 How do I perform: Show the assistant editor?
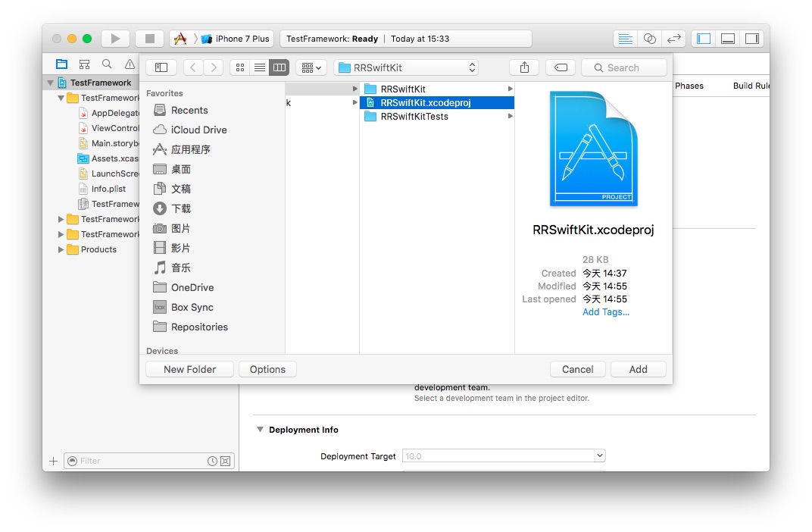649,39
